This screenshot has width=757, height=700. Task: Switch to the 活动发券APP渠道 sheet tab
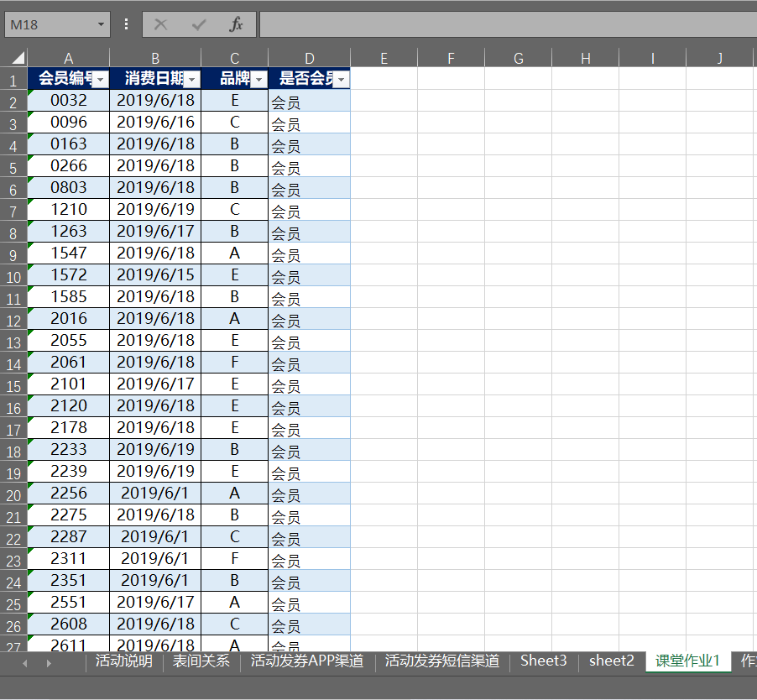[307, 661]
